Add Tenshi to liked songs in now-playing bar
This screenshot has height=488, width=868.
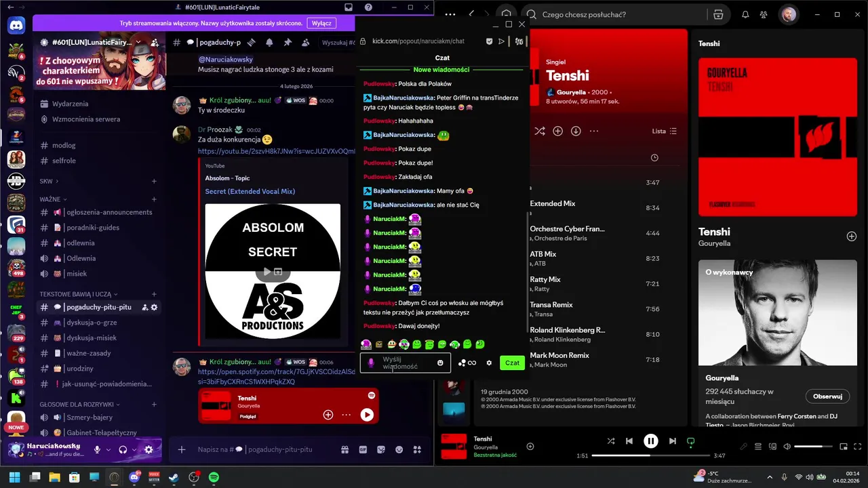pyautogui.click(x=530, y=446)
